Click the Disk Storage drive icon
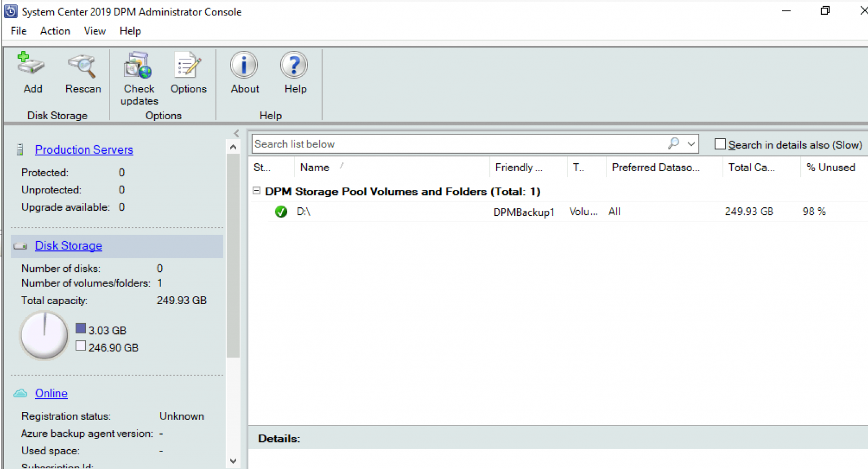868x469 pixels. point(21,246)
